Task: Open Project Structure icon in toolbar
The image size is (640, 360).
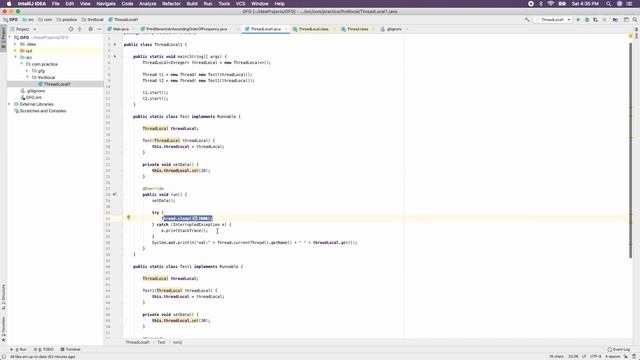Action: point(615,20)
